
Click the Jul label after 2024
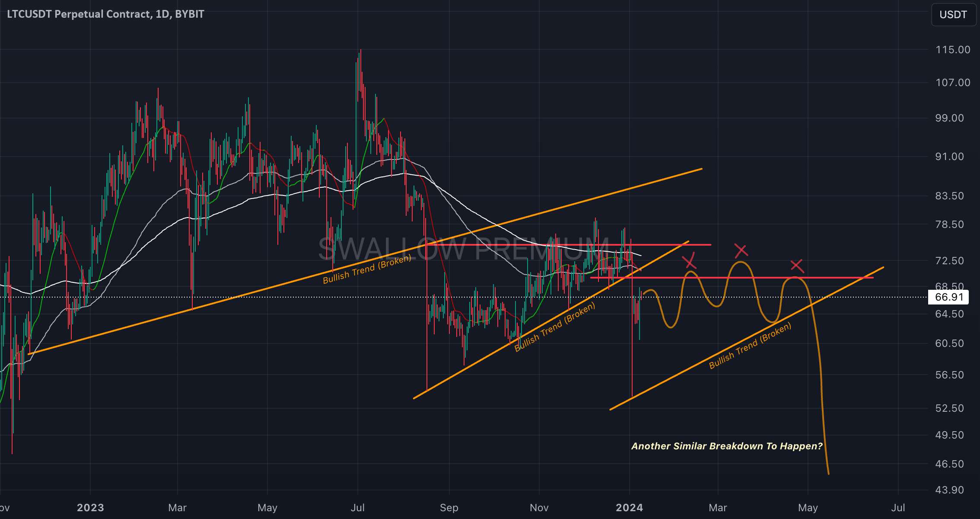(x=898, y=508)
